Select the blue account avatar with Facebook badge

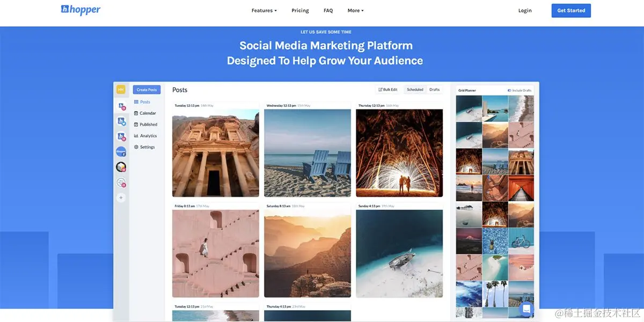click(121, 152)
